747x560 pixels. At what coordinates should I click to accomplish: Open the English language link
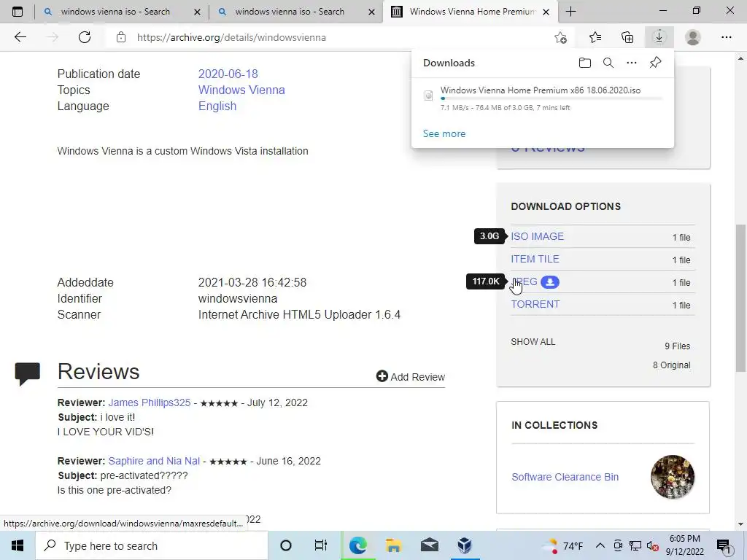pos(217,106)
